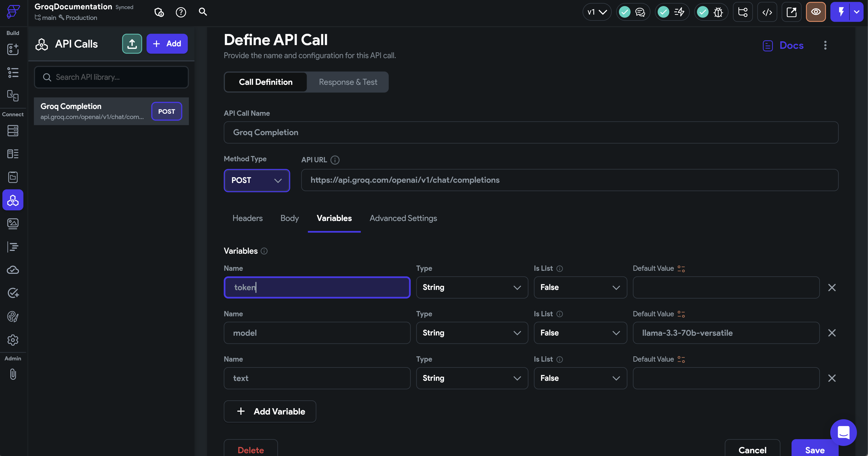Open the Settings gear icon in sidebar
This screenshot has height=456, width=868.
pos(13,340)
